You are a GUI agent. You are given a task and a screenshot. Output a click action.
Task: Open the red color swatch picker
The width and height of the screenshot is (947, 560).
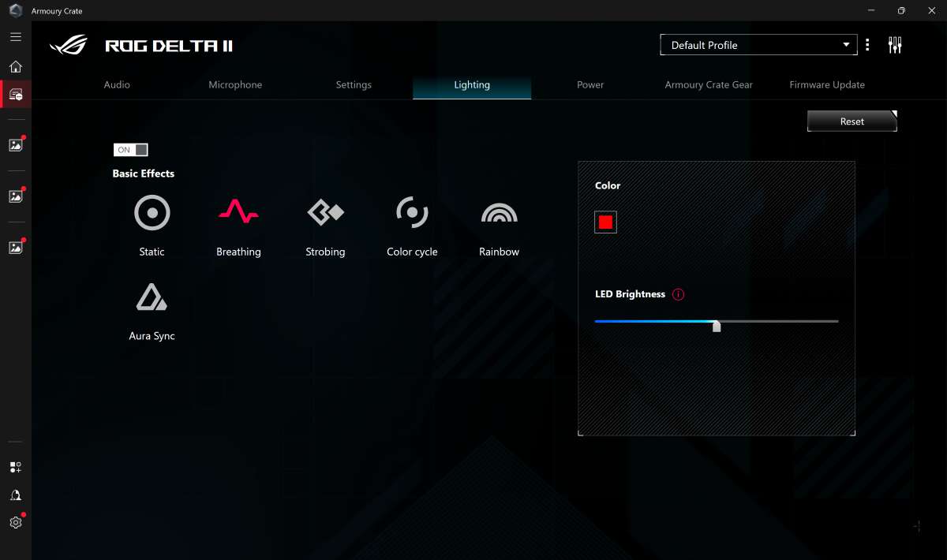605,222
